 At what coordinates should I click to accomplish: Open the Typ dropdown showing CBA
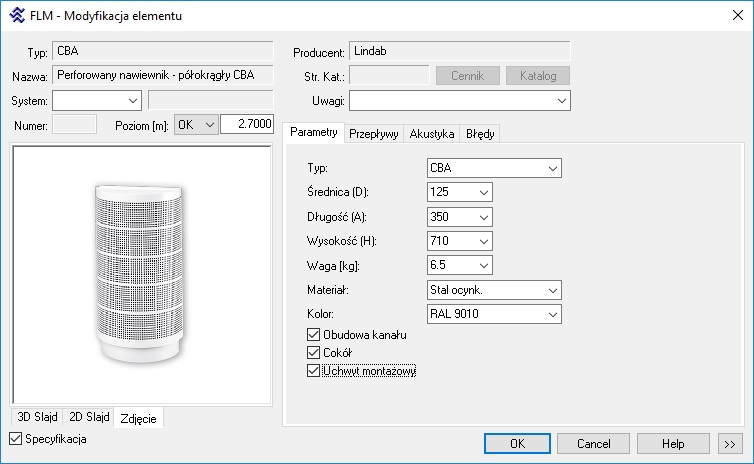coord(494,168)
